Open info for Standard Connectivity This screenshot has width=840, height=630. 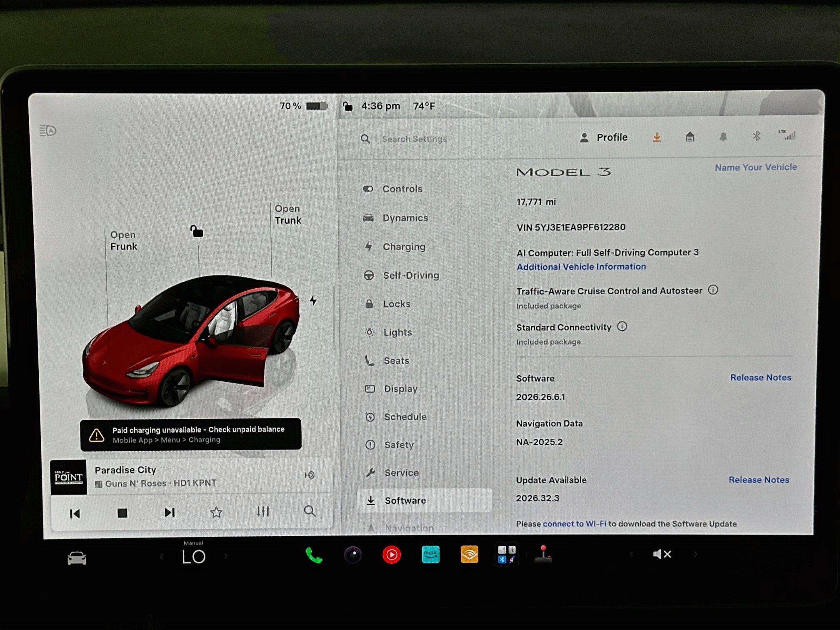point(622,326)
